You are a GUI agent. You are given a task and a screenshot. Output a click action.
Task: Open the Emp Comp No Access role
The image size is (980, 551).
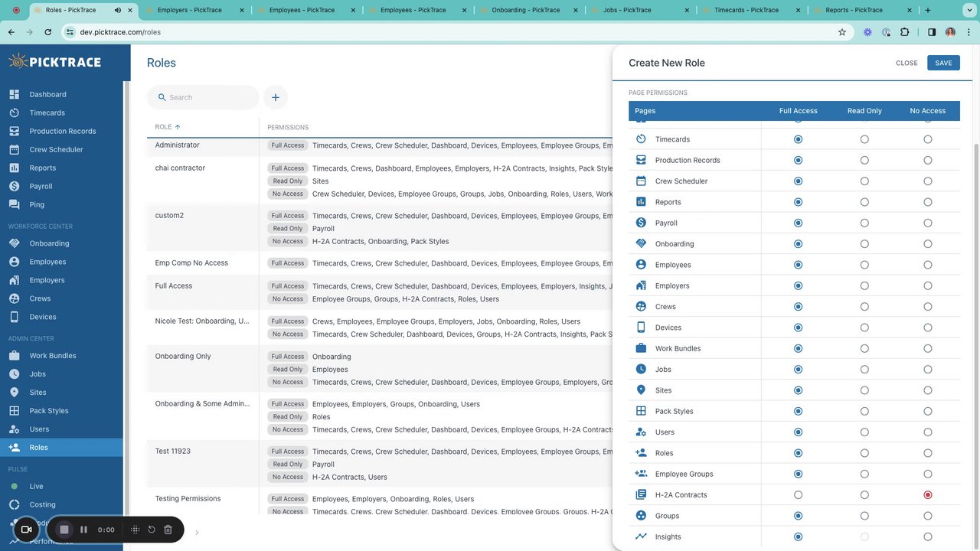pos(191,262)
